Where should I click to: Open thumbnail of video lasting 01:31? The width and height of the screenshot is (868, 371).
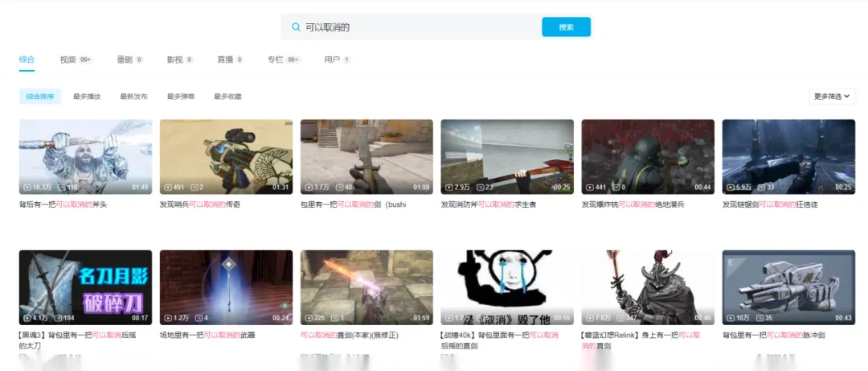[226, 157]
